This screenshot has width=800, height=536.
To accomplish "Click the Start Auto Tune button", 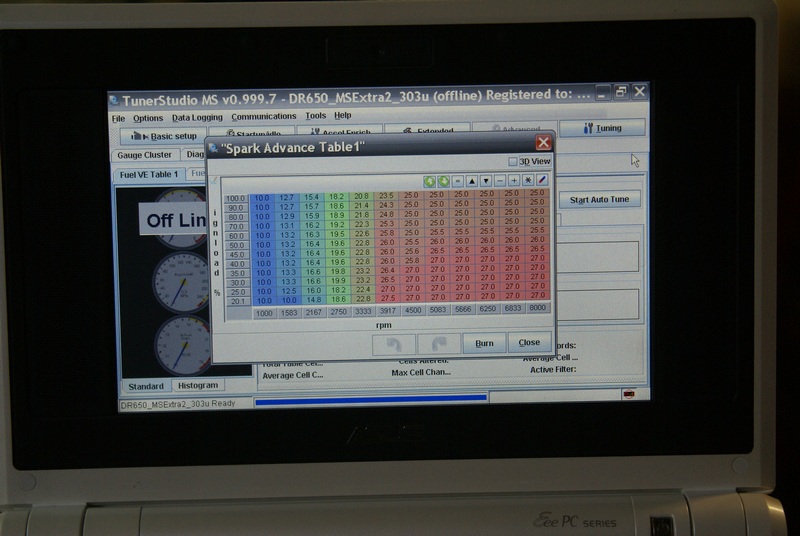I will click(599, 199).
